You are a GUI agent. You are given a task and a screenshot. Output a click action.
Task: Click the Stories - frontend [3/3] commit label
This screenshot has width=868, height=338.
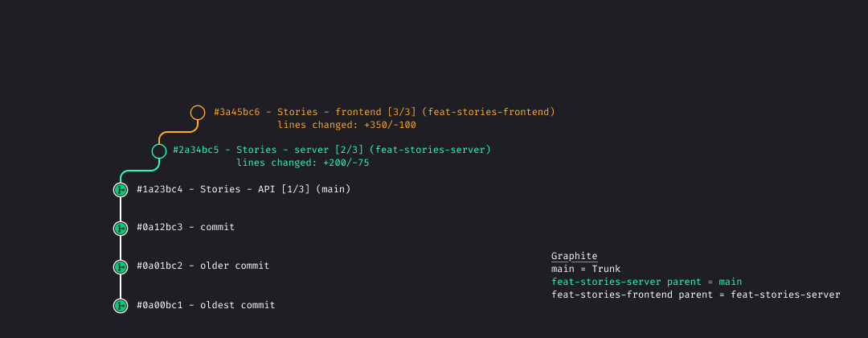coord(384,112)
